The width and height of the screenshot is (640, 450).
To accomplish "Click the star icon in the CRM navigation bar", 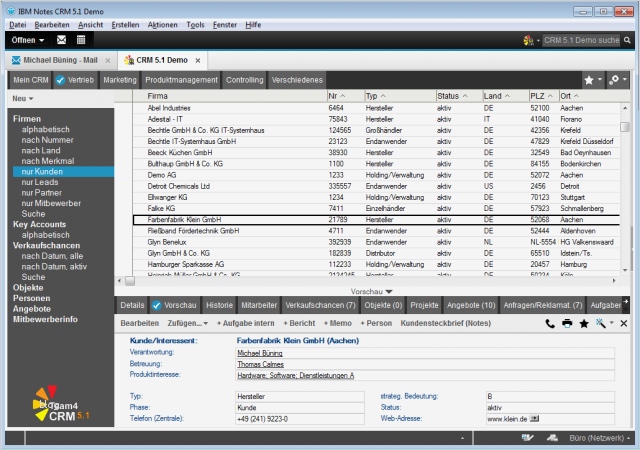I will coord(590,79).
